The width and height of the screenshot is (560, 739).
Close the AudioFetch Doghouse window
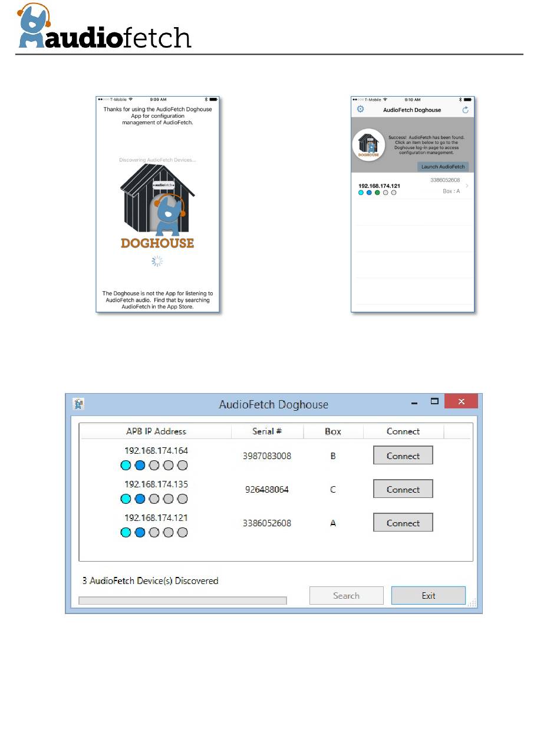(x=461, y=401)
